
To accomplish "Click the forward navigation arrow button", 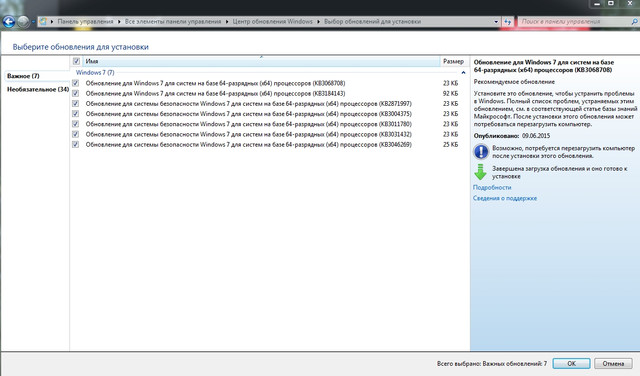I will coord(23,22).
